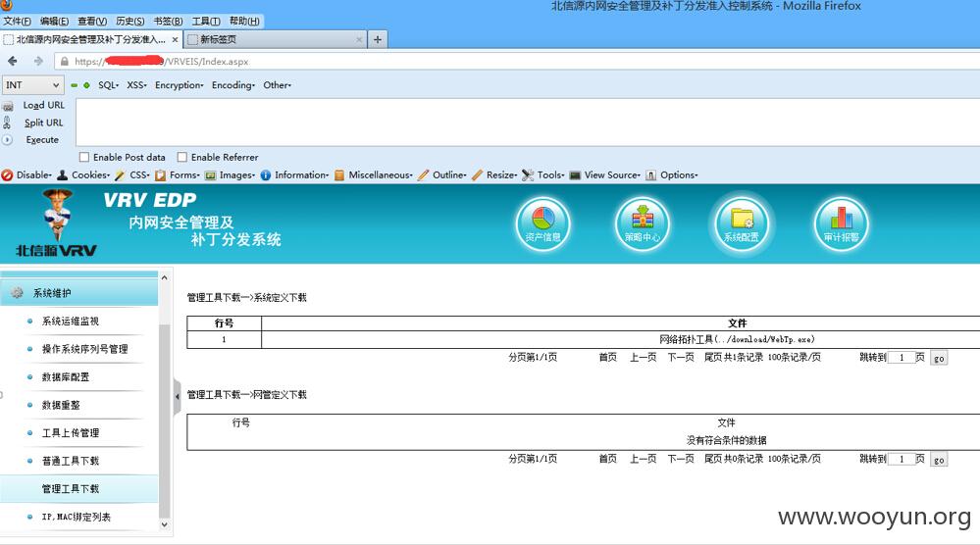The height and width of the screenshot is (545, 980).
Task: Open the Encoding dropdown menu
Action: pyautogui.click(x=233, y=85)
